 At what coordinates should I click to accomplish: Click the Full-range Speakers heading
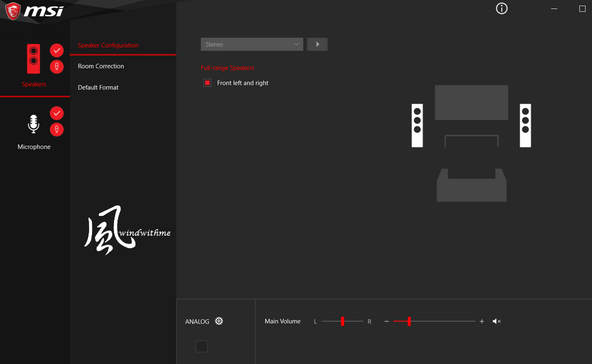[x=227, y=68]
